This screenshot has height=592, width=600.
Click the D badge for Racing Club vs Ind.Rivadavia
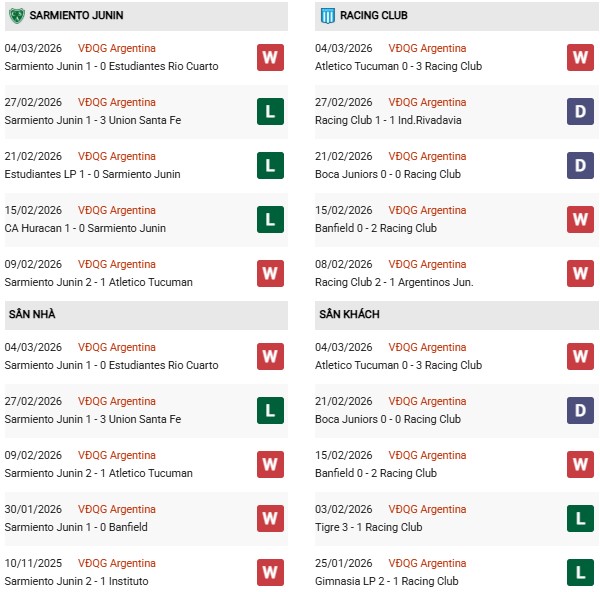click(x=580, y=111)
